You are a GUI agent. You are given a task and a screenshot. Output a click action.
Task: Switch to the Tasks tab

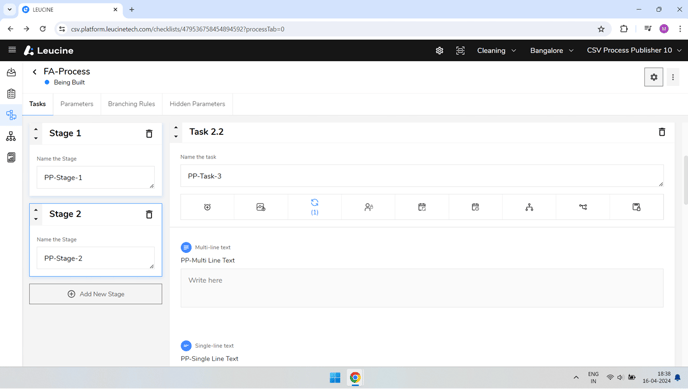37,104
